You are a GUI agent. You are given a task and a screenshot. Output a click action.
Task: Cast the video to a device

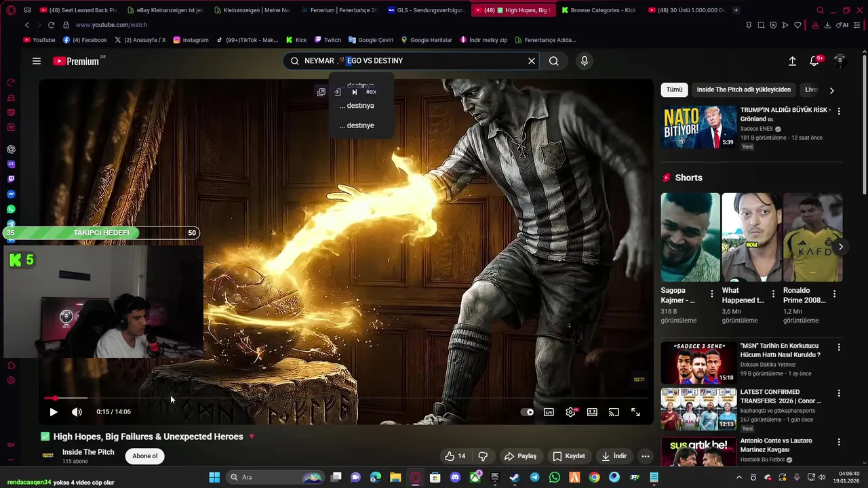tap(614, 411)
